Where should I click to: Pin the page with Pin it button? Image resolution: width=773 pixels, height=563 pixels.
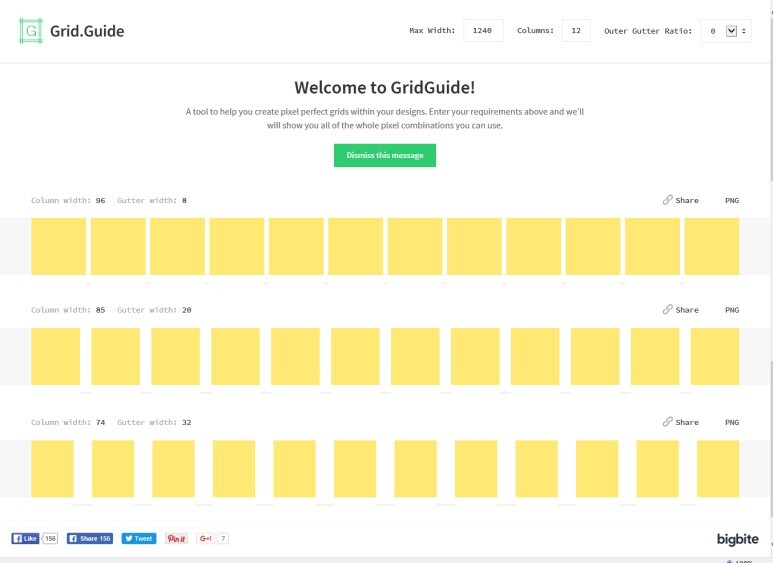[176, 538]
